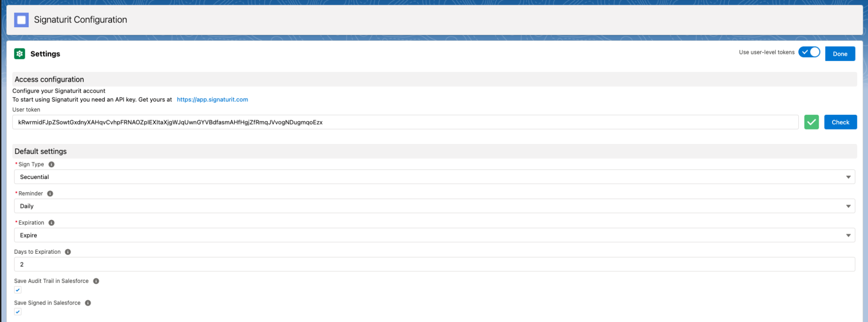Open the https://app.signaturit.com link
This screenshot has height=322, width=868.
[213, 100]
